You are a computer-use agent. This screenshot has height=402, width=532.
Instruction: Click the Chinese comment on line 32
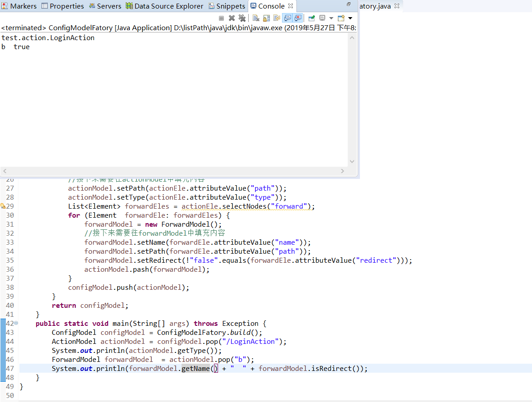coord(155,233)
